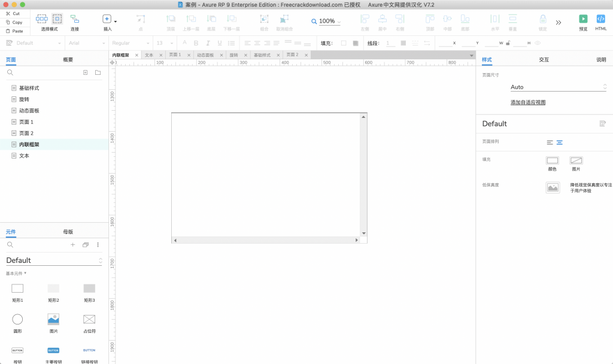Click the add folder icon in pages panel

click(x=98, y=72)
